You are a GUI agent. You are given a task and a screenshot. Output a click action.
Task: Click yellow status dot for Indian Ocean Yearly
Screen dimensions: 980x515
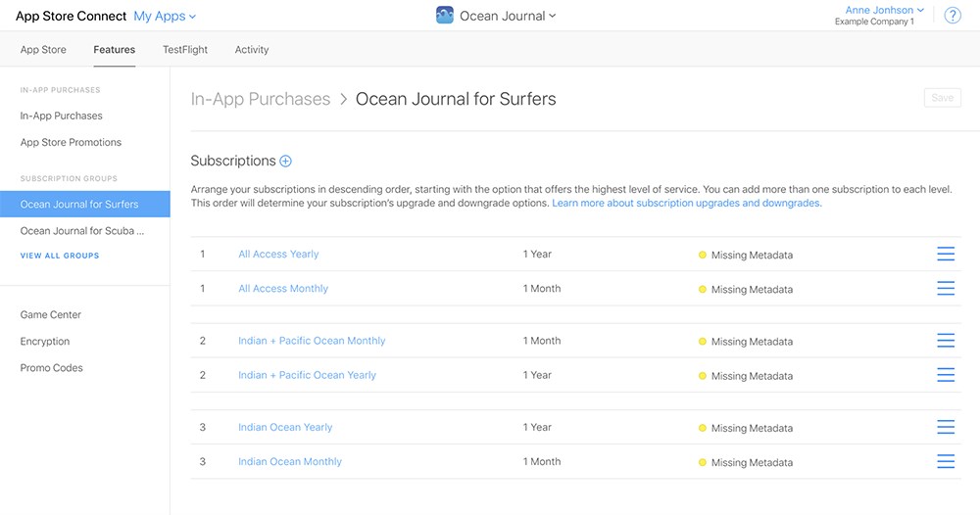(x=703, y=428)
